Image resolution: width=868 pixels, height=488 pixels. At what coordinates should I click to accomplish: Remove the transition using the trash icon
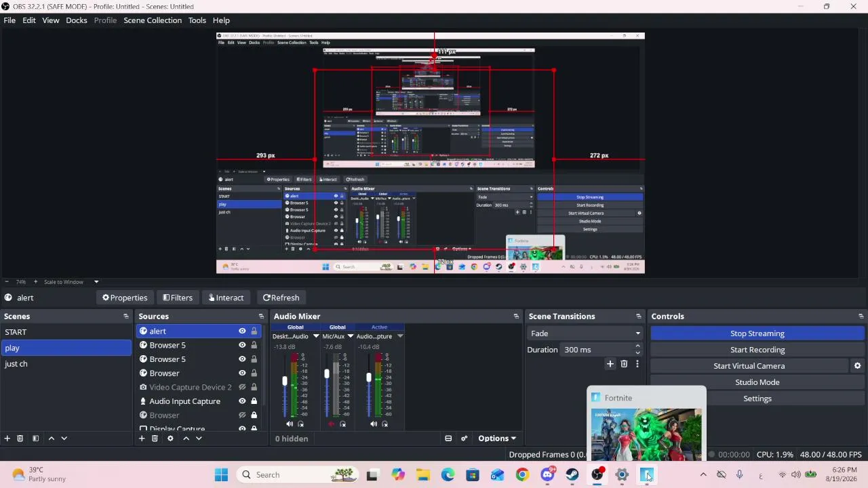(624, 364)
